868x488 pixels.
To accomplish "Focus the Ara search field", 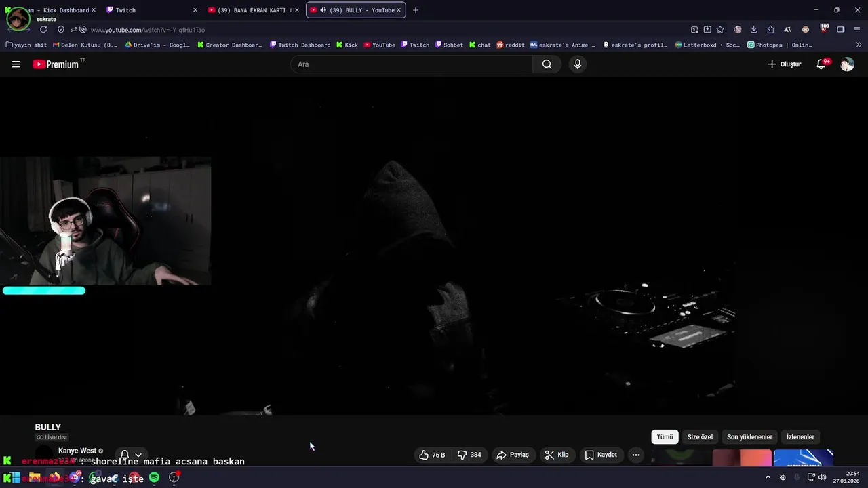I will (x=412, y=64).
